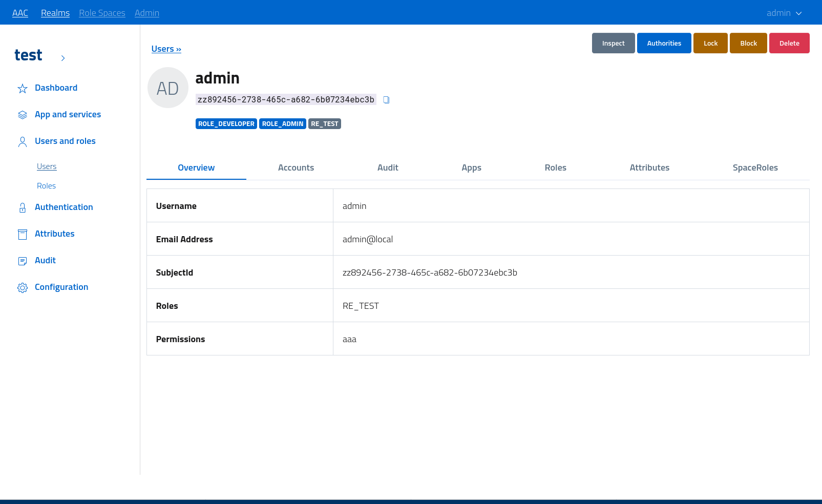Click the aaa Permissions value
The height and width of the screenshot is (504, 822).
[x=349, y=339]
